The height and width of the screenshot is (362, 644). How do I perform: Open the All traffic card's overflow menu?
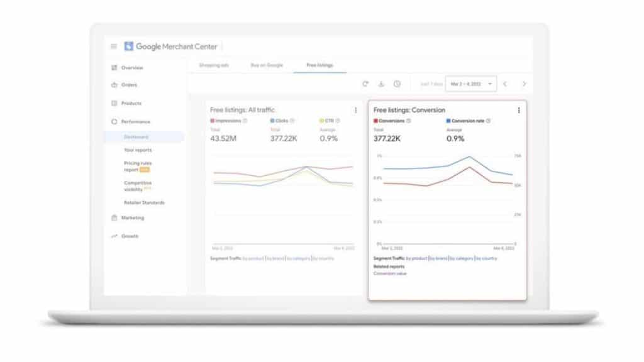coord(356,109)
